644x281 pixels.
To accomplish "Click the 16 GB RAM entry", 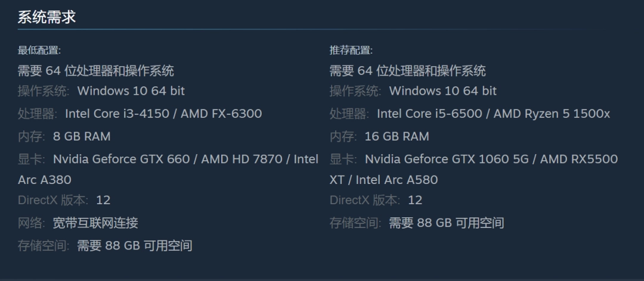I will point(397,136).
